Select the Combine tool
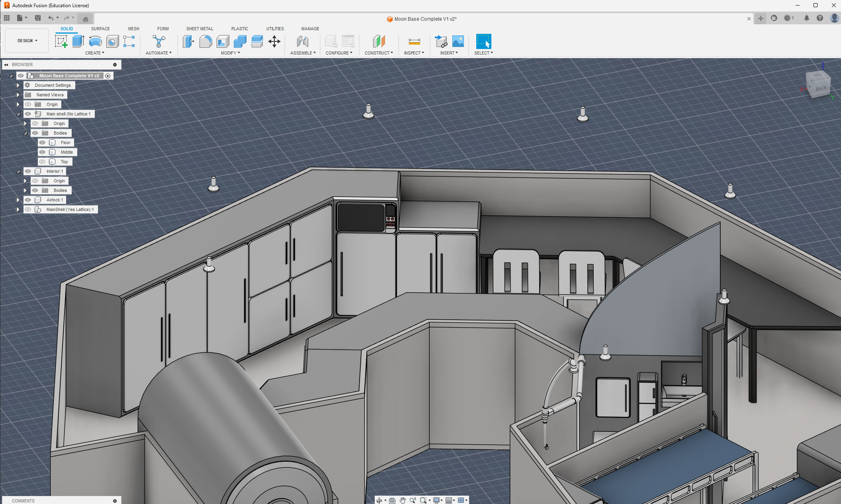 click(240, 41)
